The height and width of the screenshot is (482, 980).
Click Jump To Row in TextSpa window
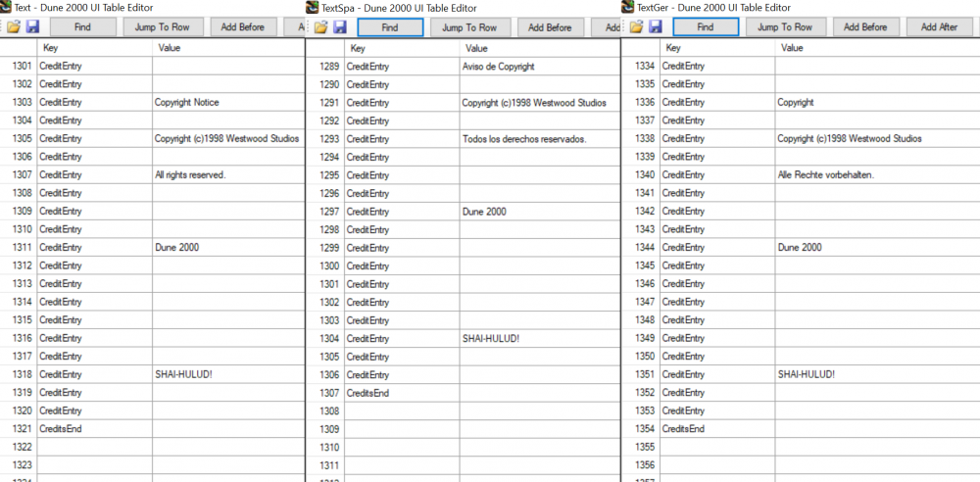[469, 27]
